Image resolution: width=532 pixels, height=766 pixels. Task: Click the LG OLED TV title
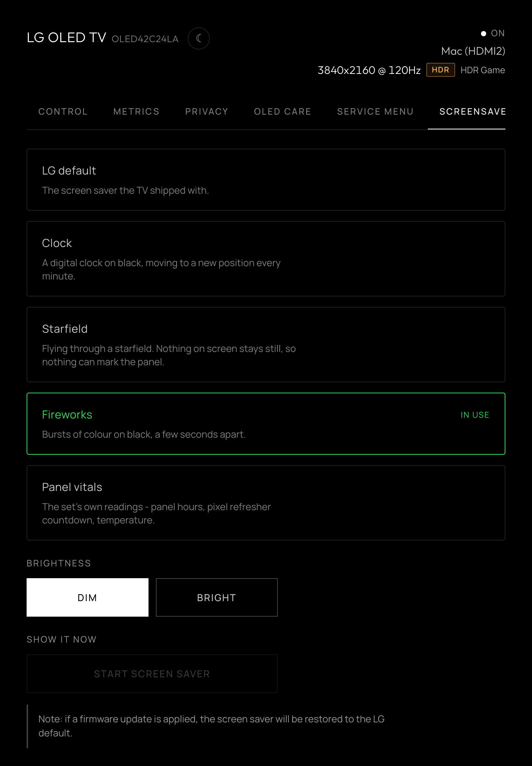[x=66, y=38]
